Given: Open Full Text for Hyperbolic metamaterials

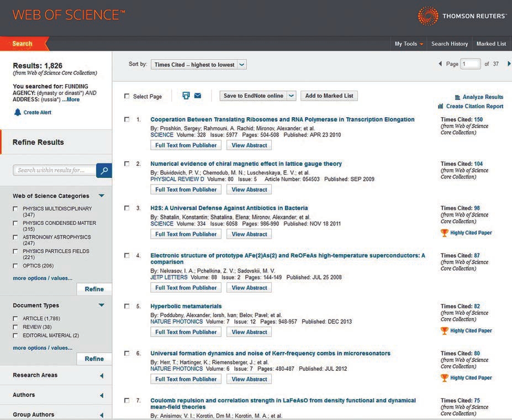Looking at the screenshot, I should 186,332.
